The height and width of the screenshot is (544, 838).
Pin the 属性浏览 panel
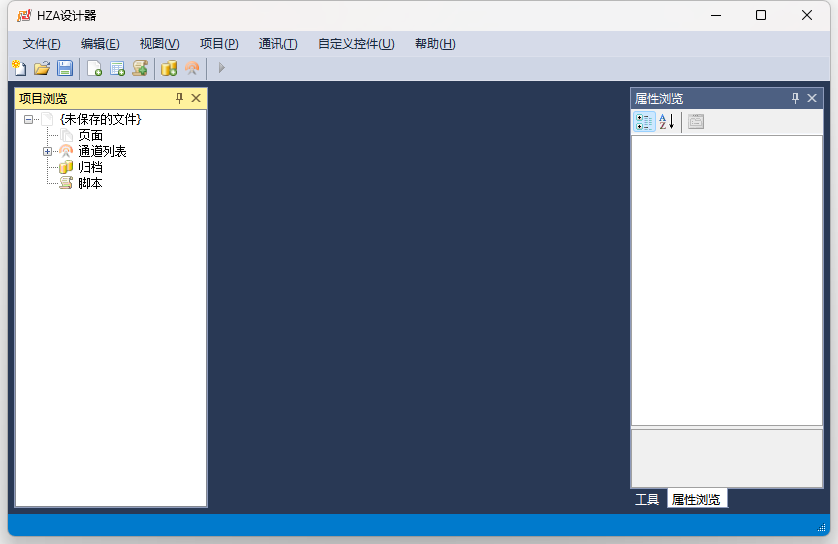pyautogui.click(x=795, y=98)
